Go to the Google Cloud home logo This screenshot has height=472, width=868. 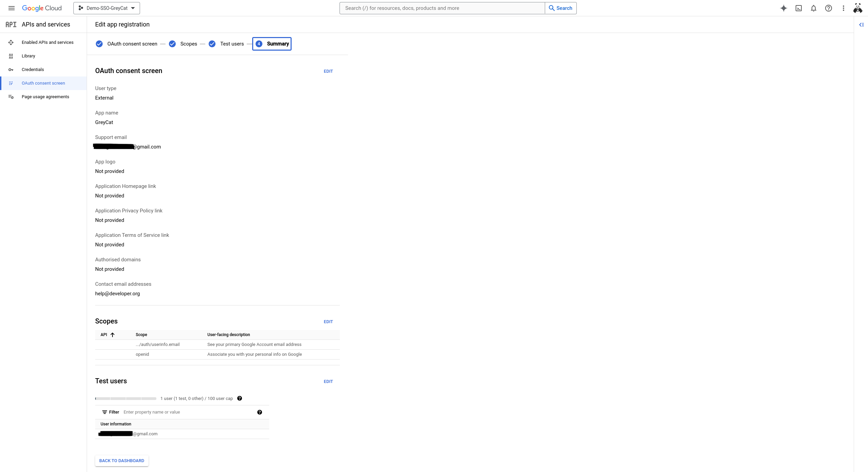42,8
